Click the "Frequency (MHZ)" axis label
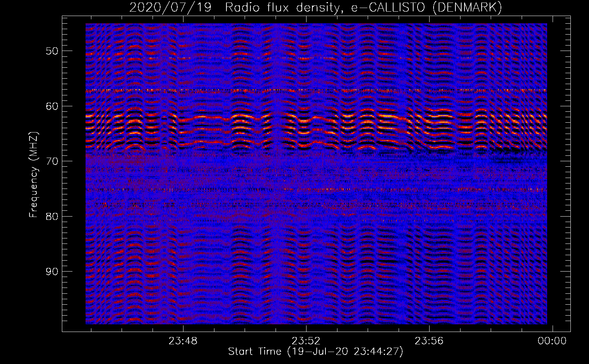589x364 pixels. (33, 175)
